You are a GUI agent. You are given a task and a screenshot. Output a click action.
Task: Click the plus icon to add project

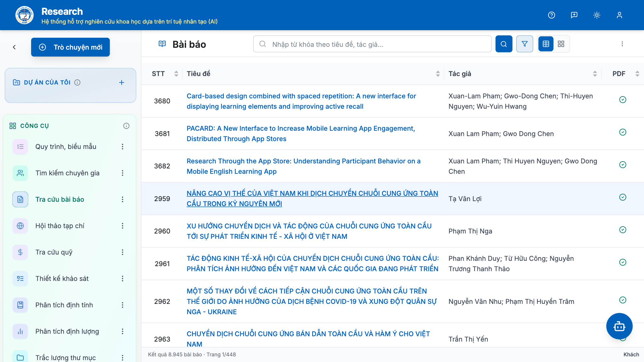pos(122,83)
